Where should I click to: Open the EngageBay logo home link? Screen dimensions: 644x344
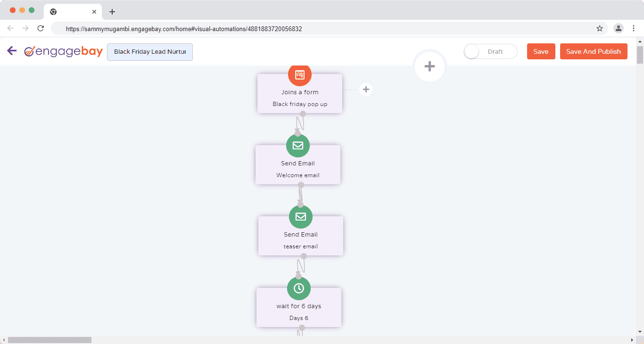[64, 51]
